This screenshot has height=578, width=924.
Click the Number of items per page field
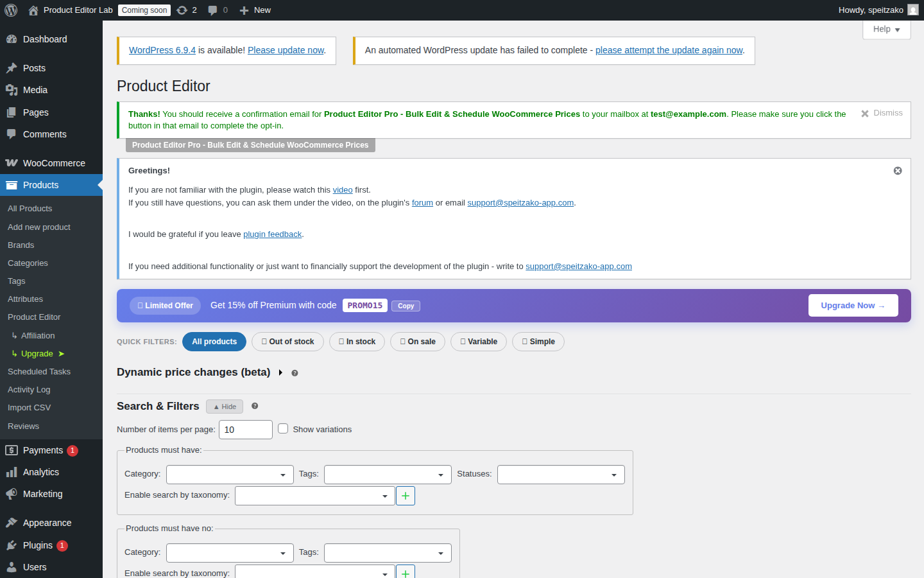[x=246, y=430]
